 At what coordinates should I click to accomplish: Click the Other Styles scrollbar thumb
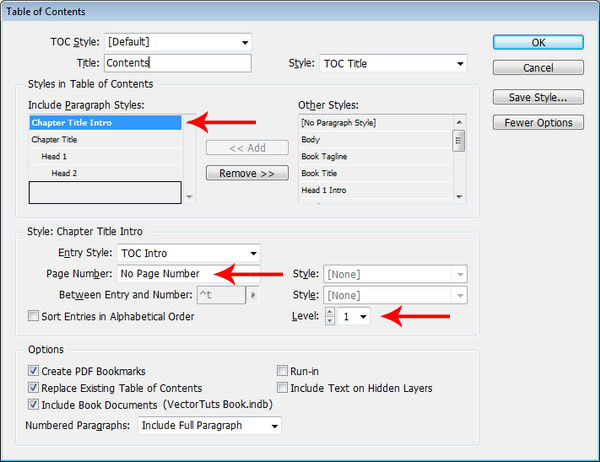pos(459,141)
